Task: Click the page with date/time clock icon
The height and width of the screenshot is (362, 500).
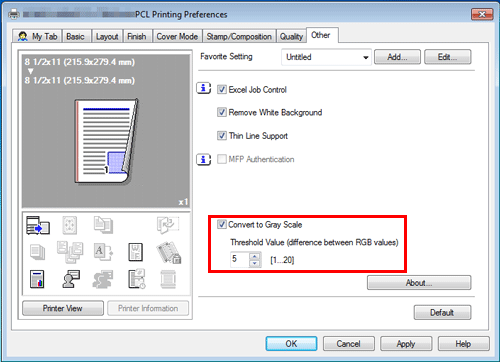Action: (137, 279)
